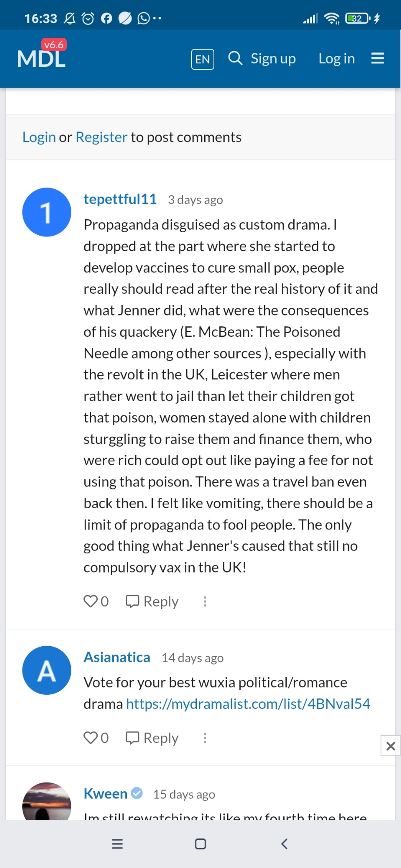Open the mydramalist list URL link
Image resolution: width=401 pixels, height=868 pixels.
point(248,704)
